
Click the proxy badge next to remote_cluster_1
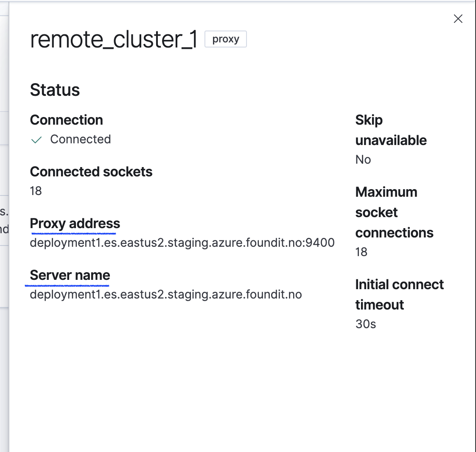[x=225, y=39]
